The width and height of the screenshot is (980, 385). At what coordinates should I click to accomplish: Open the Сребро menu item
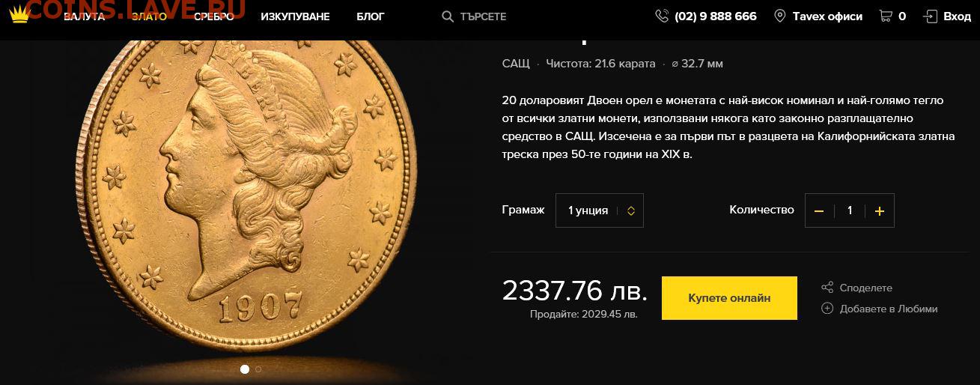[213, 16]
